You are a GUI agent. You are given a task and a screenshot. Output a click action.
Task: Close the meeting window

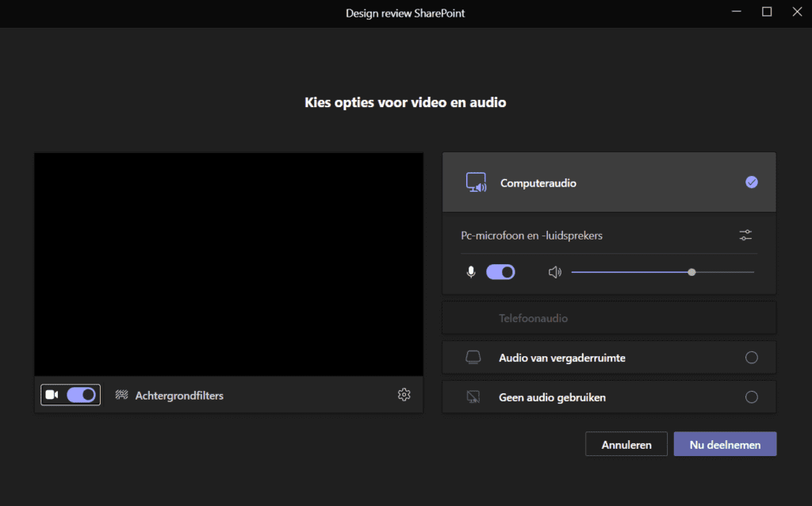797,11
